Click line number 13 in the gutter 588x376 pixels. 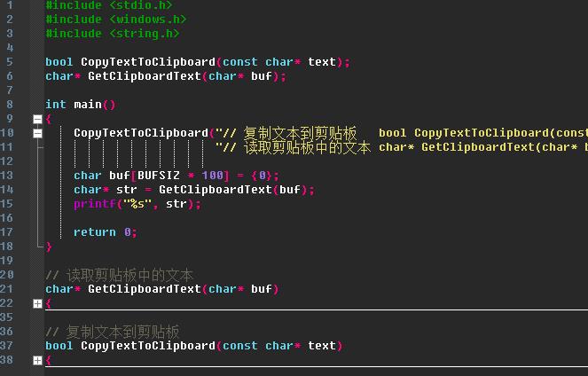(7, 176)
